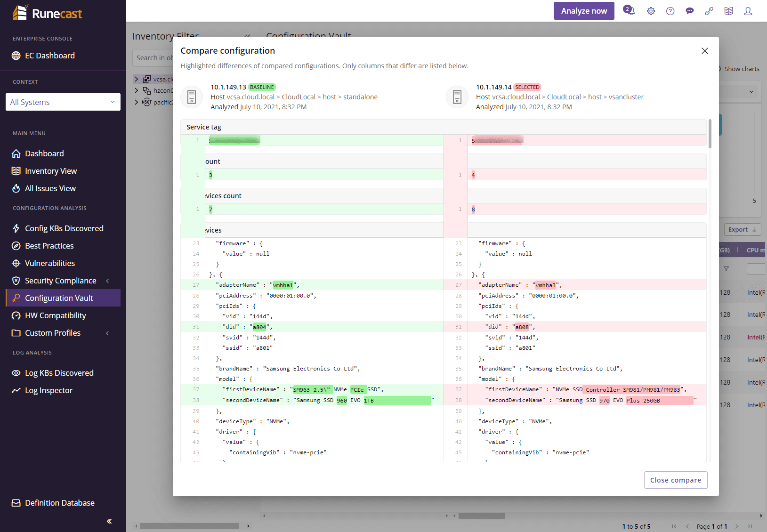The width and height of the screenshot is (767, 532).
Task: Click the Definition Database inbox icon
Action: click(x=16, y=503)
